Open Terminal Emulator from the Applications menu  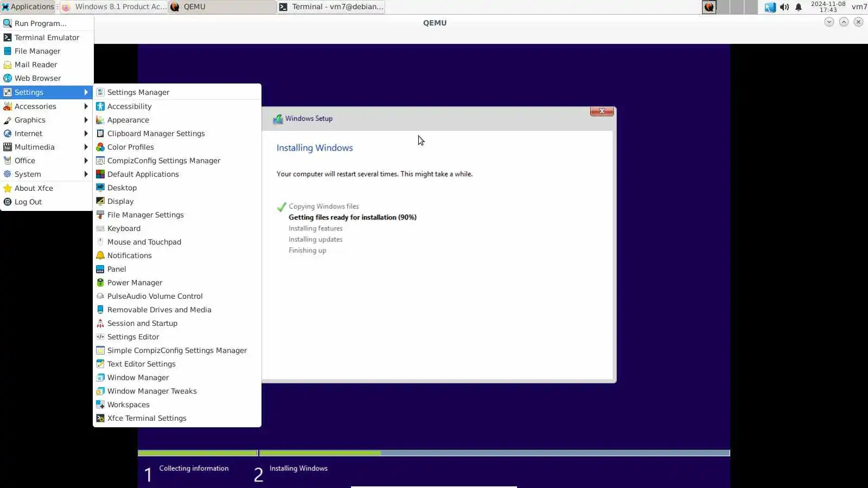coord(47,37)
